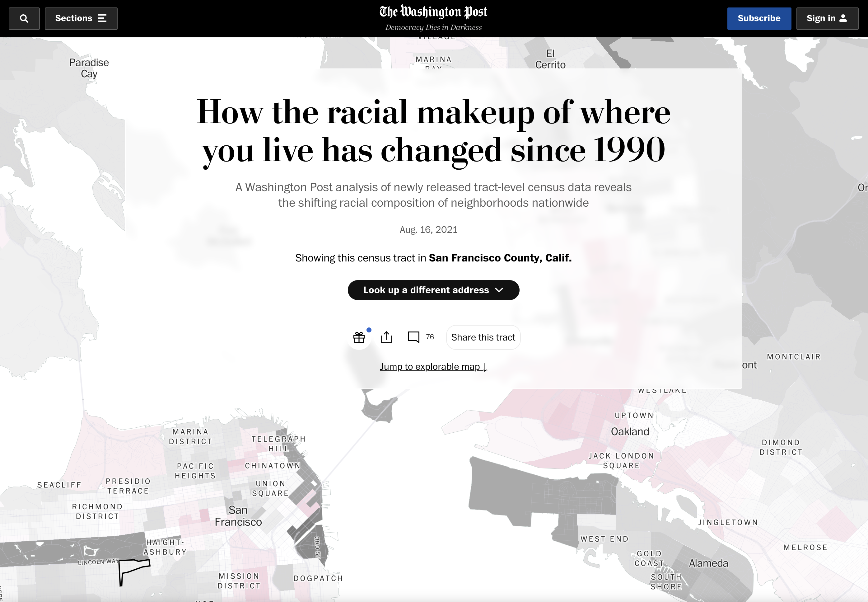868x602 pixels.
Task: Follow Jump to explorable map link
Action: click(x=433, y=367)
